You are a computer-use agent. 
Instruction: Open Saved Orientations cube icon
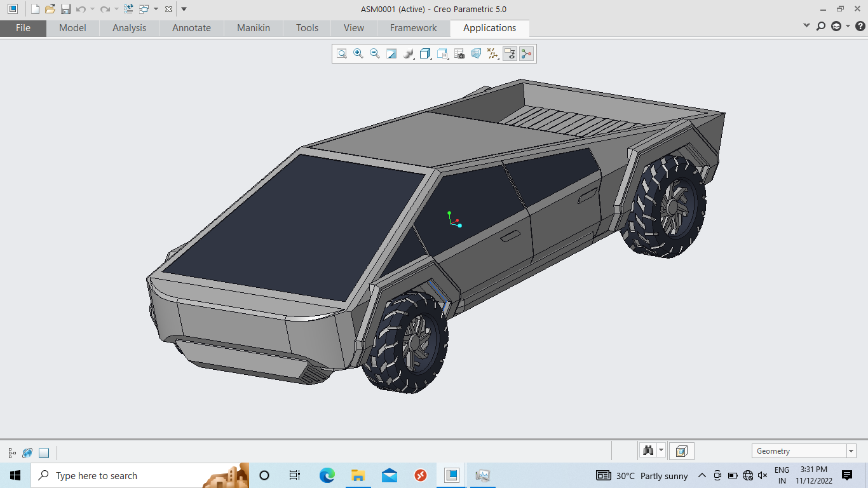[426, 54]
